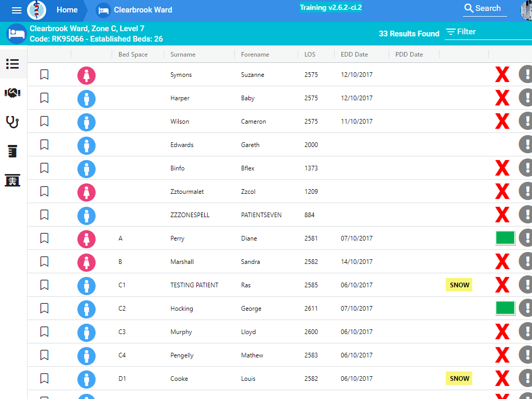
Task: Click Training v2.6.2-ci.2 version label
Action: [x=331, y=7]
